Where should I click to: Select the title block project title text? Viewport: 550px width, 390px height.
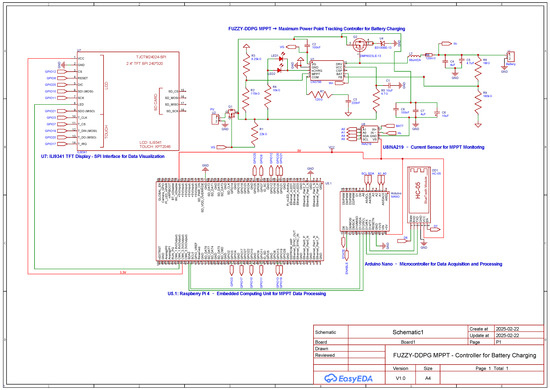pyautogui.click(x=464, y=355)
